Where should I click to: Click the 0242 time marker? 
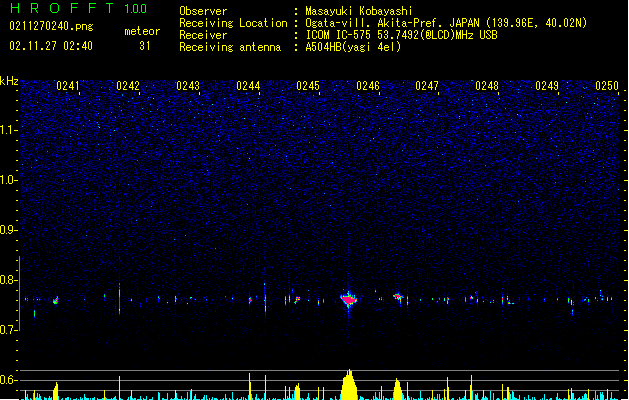128,86
